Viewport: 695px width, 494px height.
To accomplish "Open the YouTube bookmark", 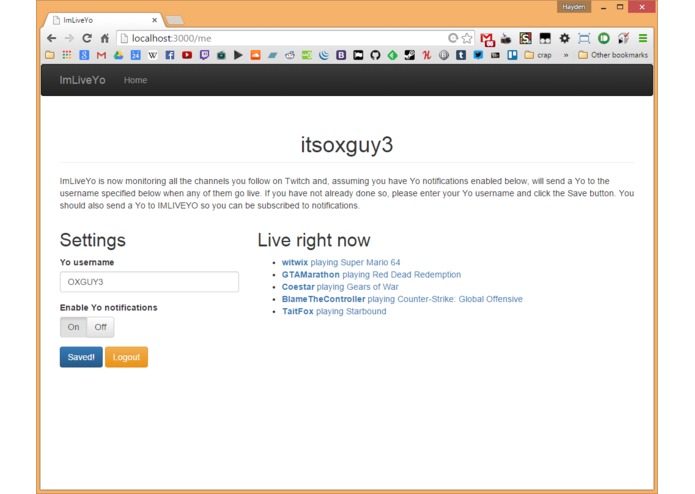I will coord(187,55).
